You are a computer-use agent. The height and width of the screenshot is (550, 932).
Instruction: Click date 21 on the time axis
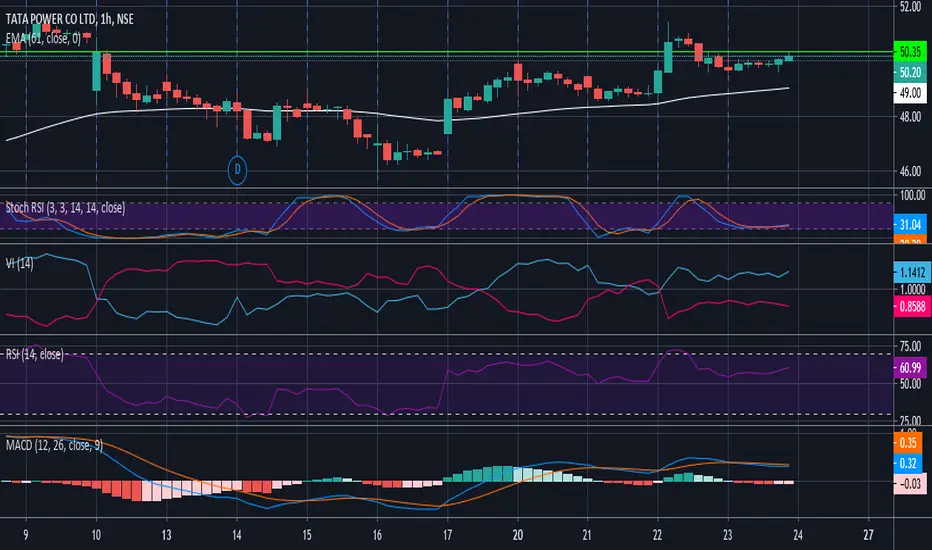587,535
